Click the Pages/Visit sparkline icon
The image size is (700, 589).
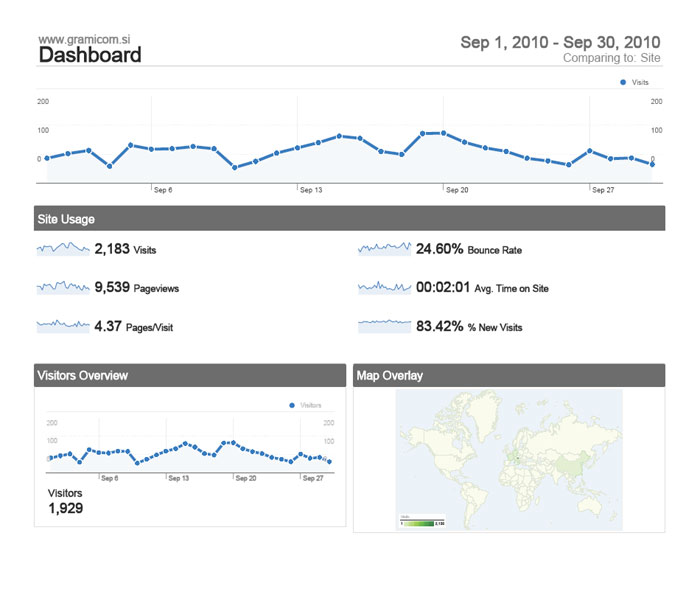coord(63,325)
